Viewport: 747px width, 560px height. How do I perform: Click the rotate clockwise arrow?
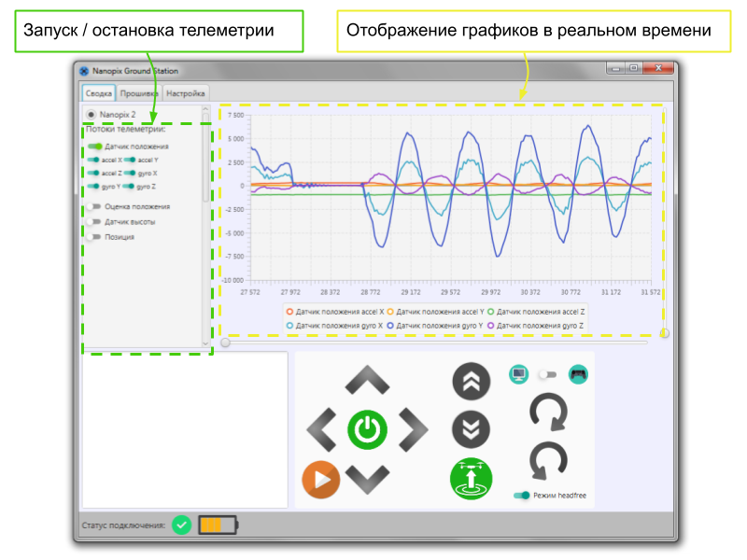pyautogui.click(x=548, y=412)
